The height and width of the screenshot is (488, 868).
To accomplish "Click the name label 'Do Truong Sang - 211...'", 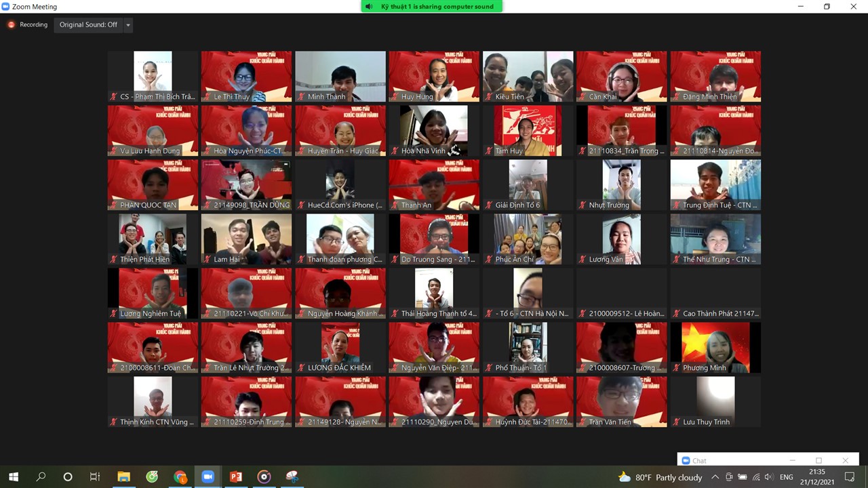I will click(x=438, y=260).
